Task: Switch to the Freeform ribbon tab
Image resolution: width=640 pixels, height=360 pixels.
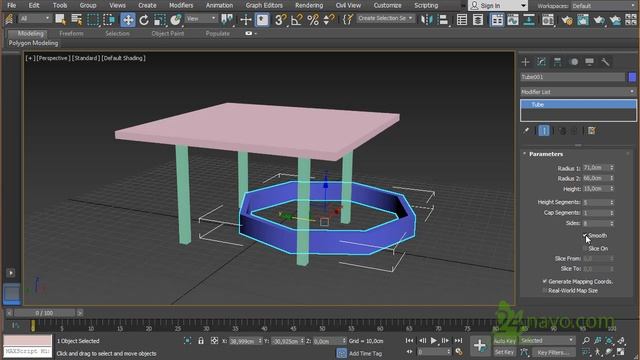Action: tap(71, 33)
